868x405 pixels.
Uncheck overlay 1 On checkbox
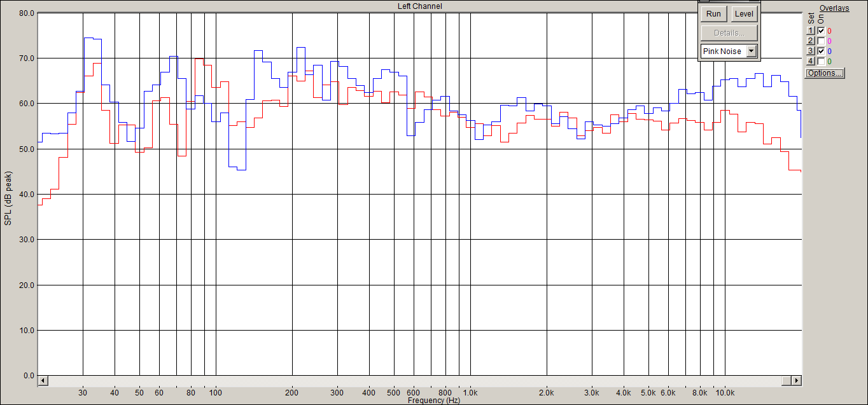[x=821, y=31]
